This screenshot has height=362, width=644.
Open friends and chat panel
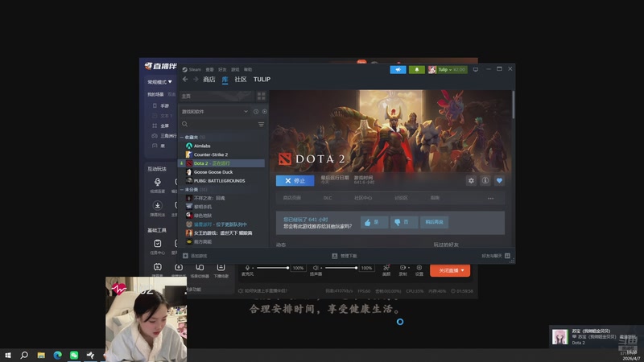coord(496,256)
